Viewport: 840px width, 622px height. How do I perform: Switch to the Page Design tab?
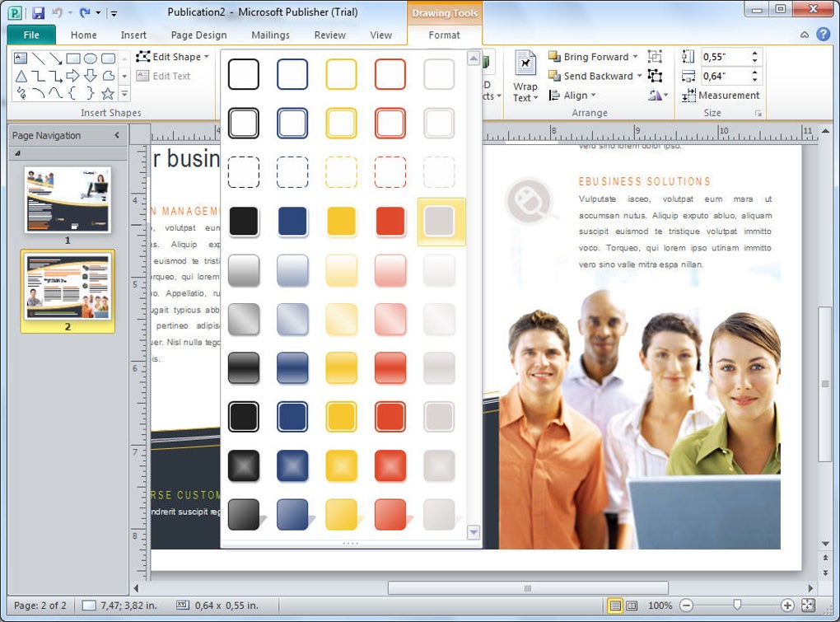point(198,35)
